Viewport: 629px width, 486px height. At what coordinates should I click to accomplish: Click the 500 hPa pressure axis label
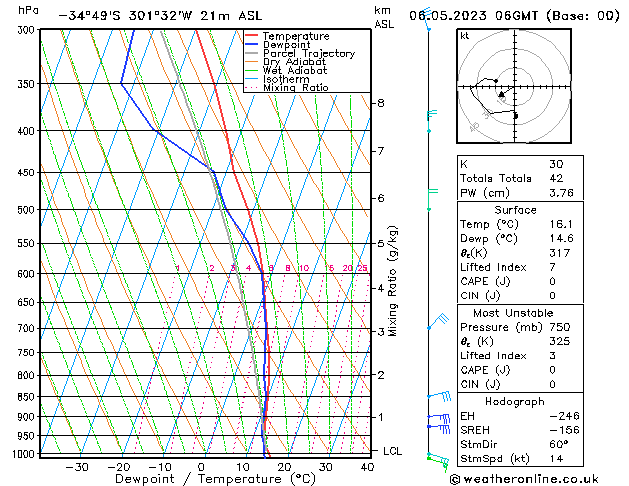coord(26,210)
